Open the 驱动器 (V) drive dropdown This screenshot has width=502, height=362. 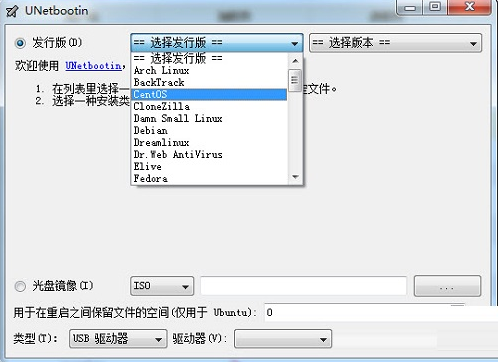(x=283, y=339)
